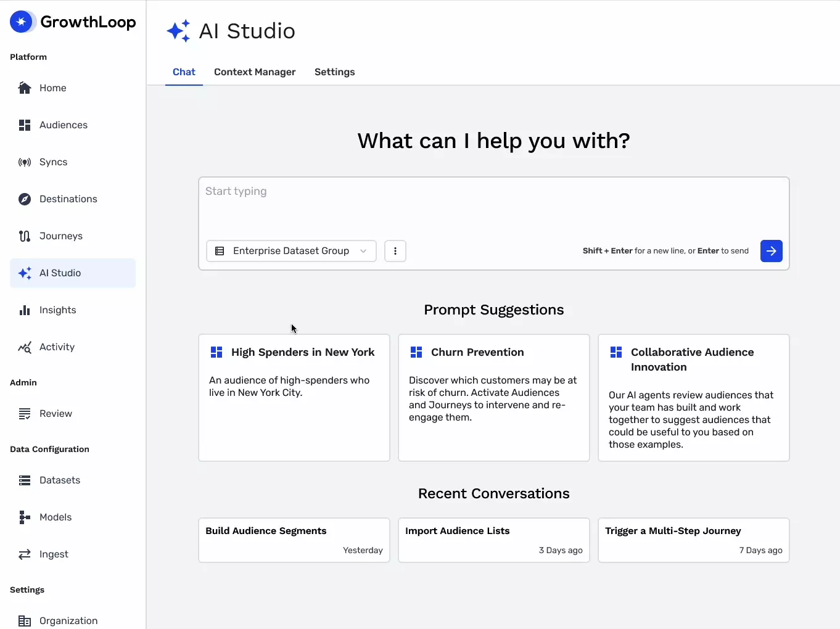Choose the Churn Prevention prompt suggestion
The width and height of the screenshot is (840, 629).
tap(493, 397)
